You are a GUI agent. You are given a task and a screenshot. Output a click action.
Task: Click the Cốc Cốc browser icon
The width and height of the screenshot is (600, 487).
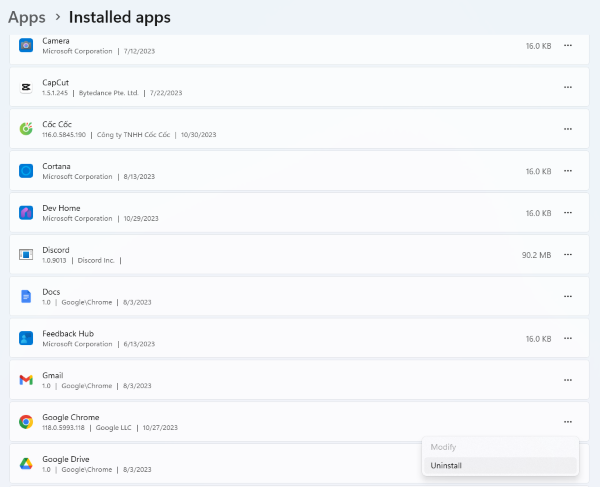pyautogui.click(x=26, y=129)
